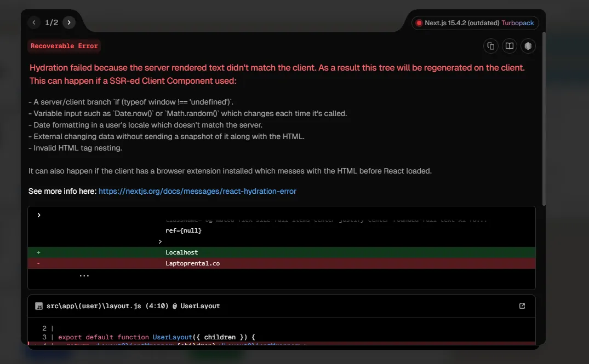This screenshot has width=589, height=364.
Task: Click the 1/2 error counter
Action: coord(52,22)
